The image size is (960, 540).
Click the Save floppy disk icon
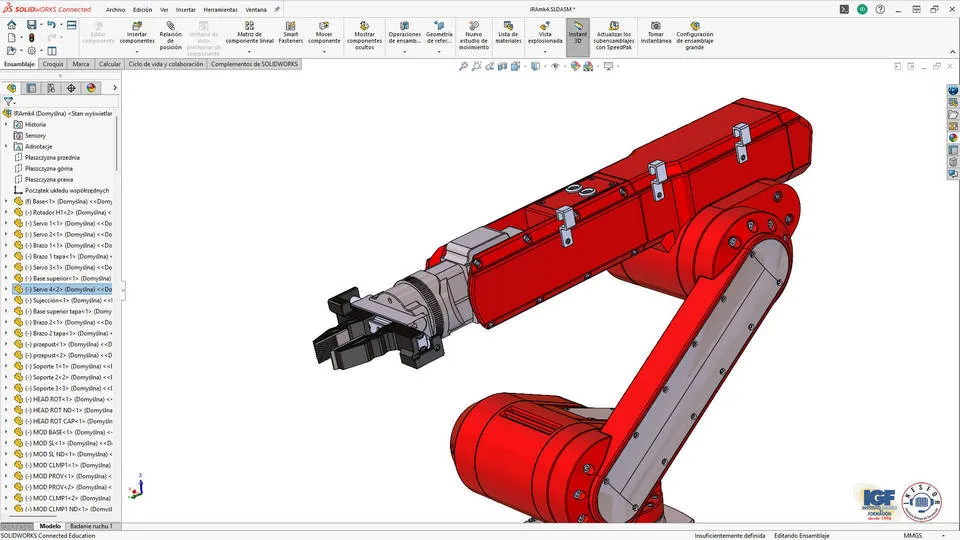pyautogui.click(x=31, y=25)
